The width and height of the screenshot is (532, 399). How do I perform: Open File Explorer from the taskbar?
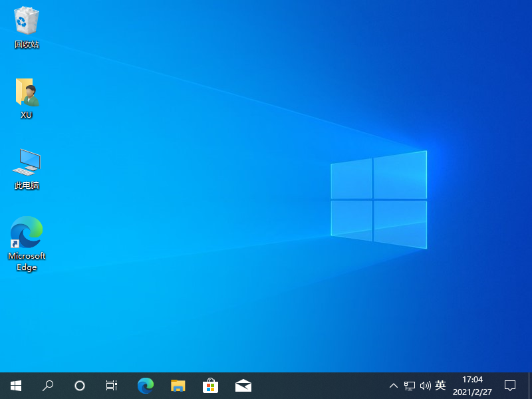[x=178, y=385]
